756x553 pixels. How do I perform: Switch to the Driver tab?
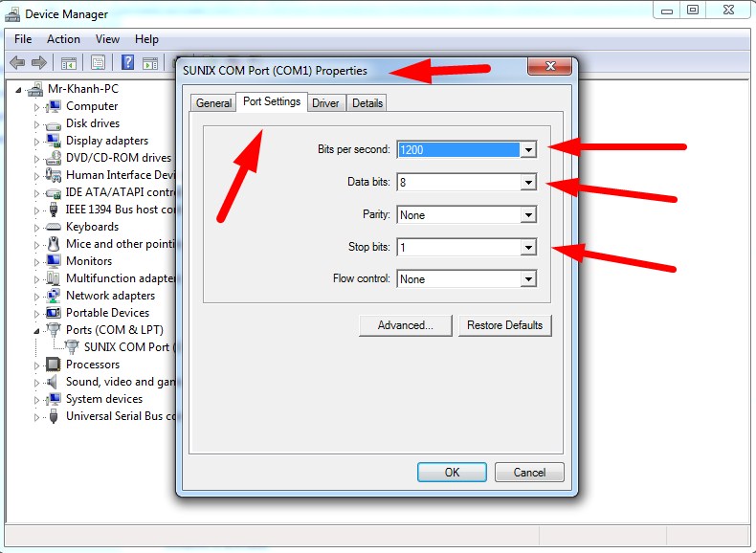(x=325, y=103)
